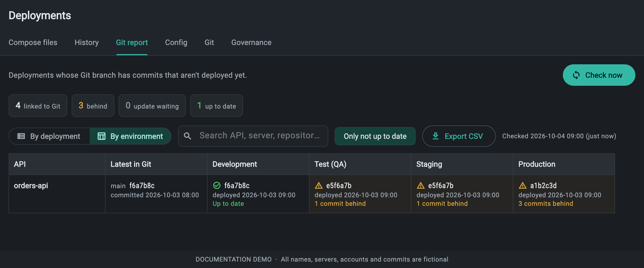Open the Compose files tab
The image size is (644, 268).
[x=33, y=42]
